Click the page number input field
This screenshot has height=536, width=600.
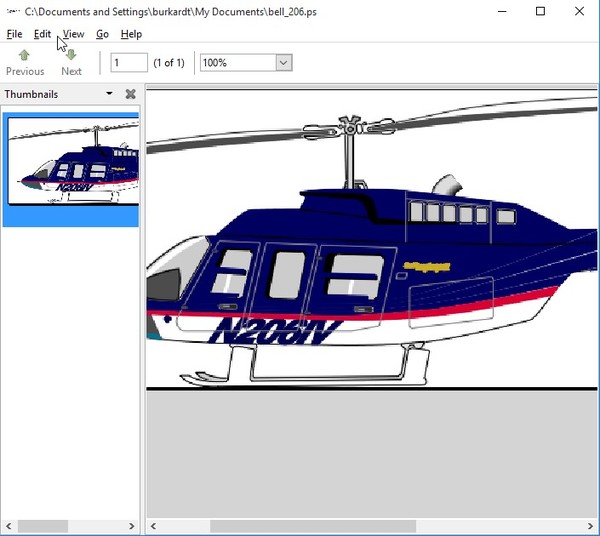click(x=128, y=63)
